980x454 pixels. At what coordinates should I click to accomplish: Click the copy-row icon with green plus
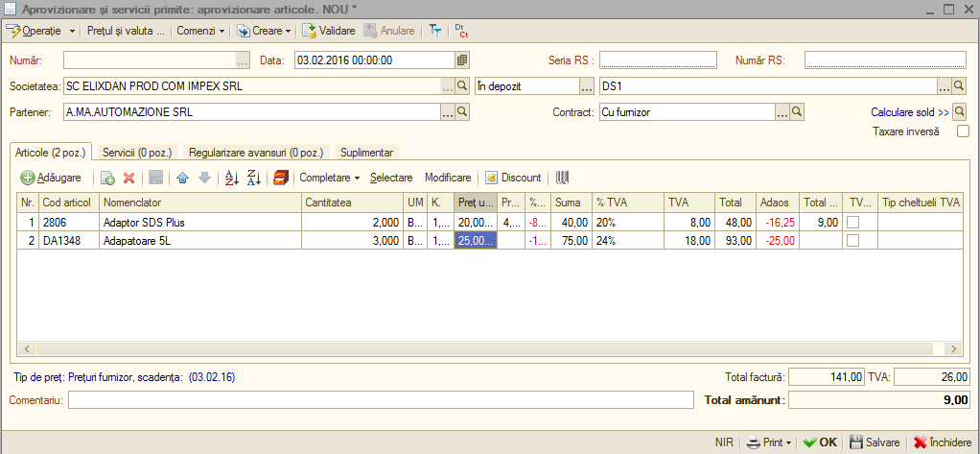point(107,179)
